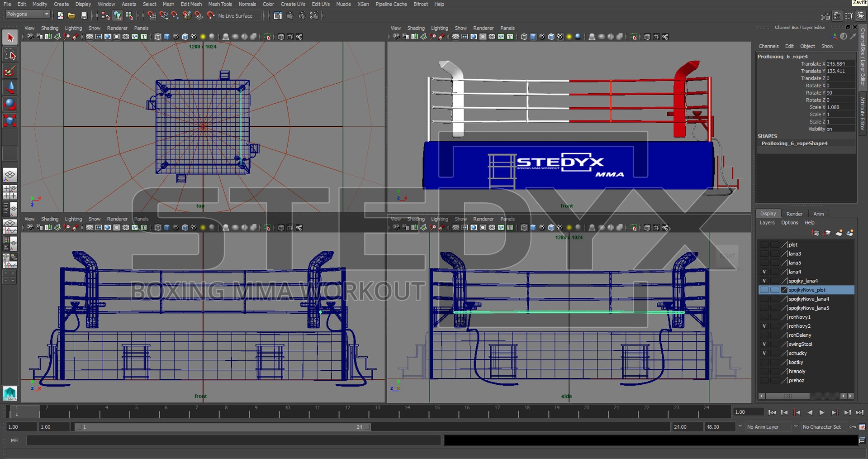Activate the Scale tool
The width and height of the screenshot is (868, 459).
(10, 120)
